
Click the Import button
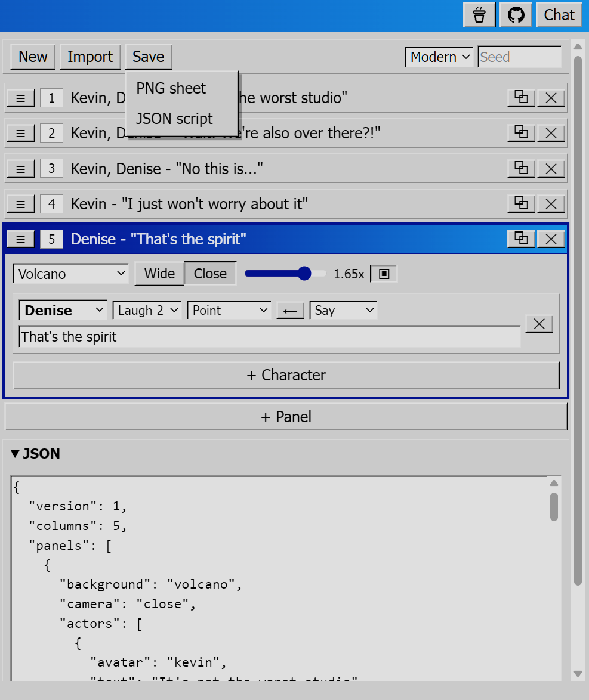click(x=90, y=57)
